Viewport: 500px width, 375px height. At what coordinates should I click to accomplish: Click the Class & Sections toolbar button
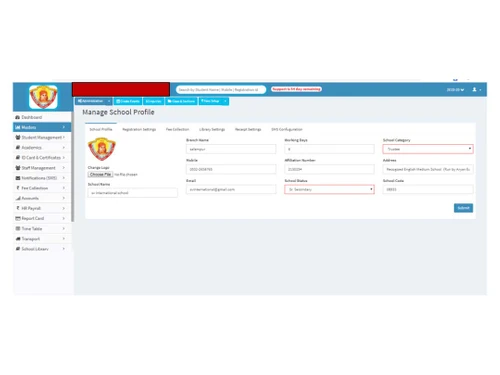click(x=181, y=101)
